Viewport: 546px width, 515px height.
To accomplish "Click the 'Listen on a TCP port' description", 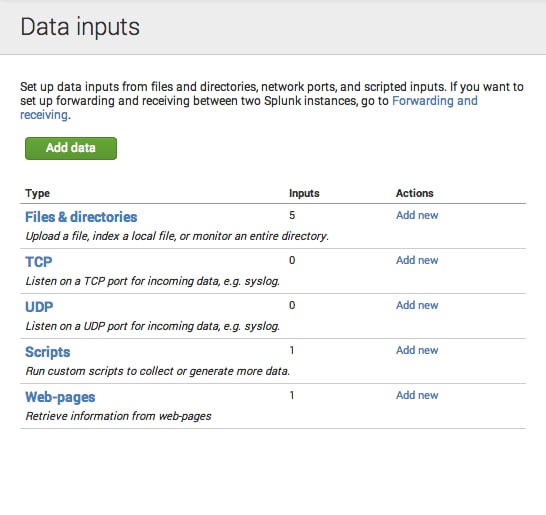I will click(x=153, y=281).
